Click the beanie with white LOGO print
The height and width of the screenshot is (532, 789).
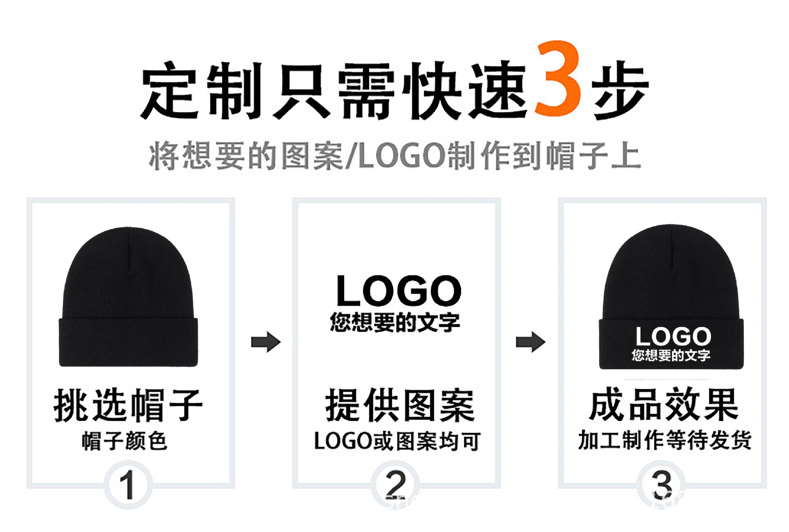tap(671, 296)
